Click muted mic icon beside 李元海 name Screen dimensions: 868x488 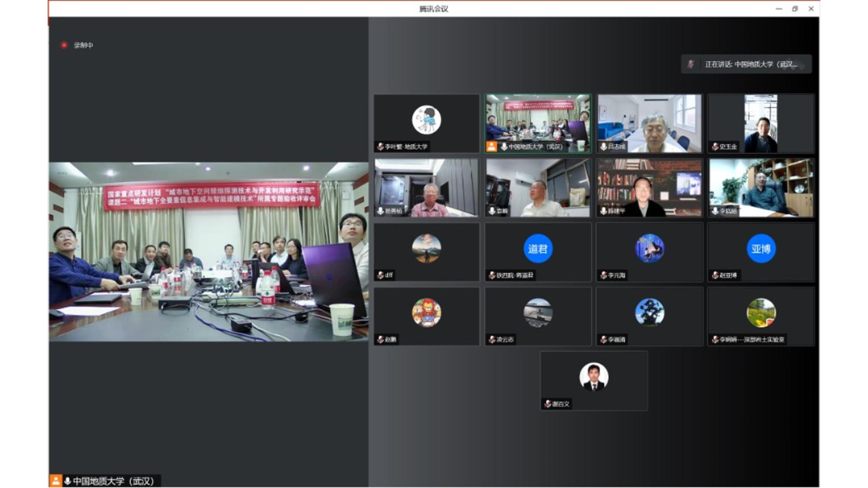pyautogui.click(x=603, y=275)
